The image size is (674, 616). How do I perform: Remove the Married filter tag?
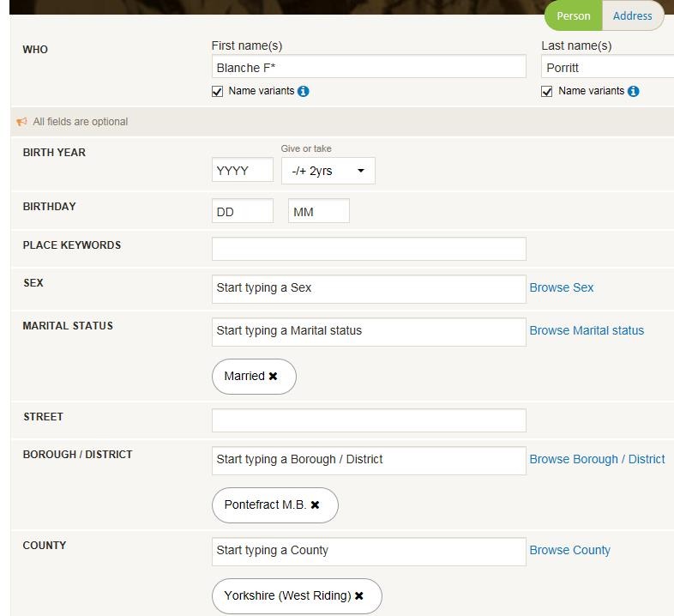coord(273,376)
